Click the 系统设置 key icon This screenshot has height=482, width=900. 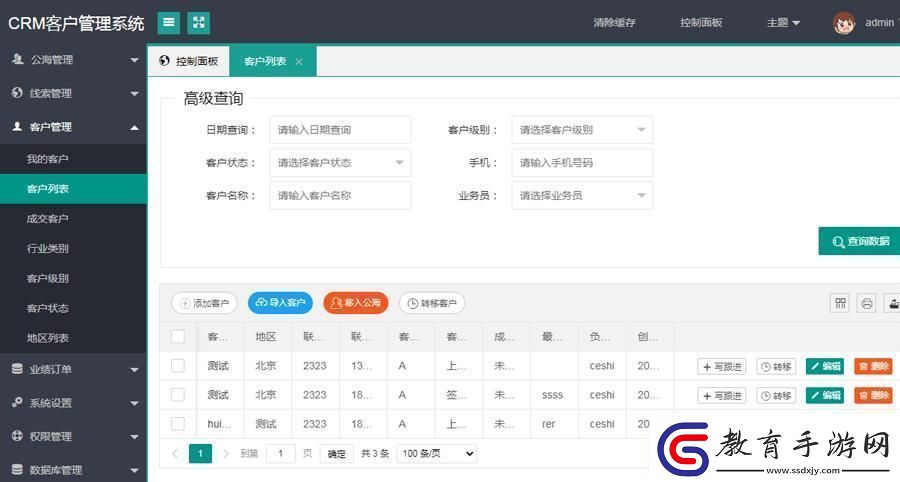17,402
